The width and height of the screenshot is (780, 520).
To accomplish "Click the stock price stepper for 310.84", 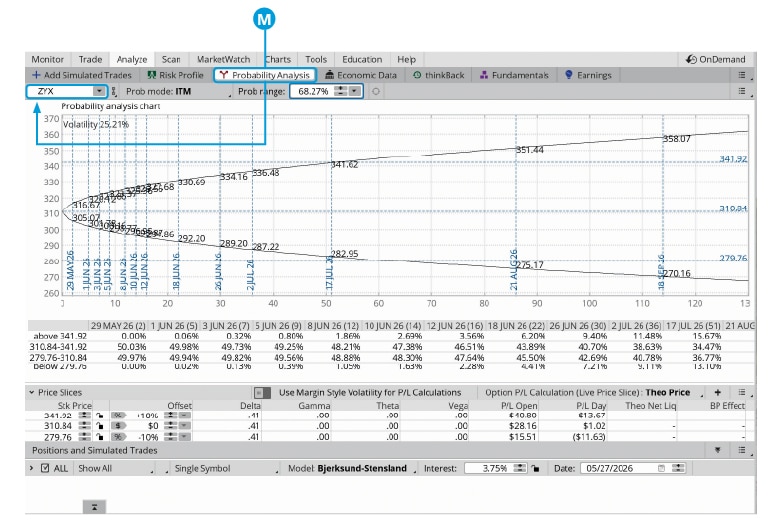I will (85, 425).
